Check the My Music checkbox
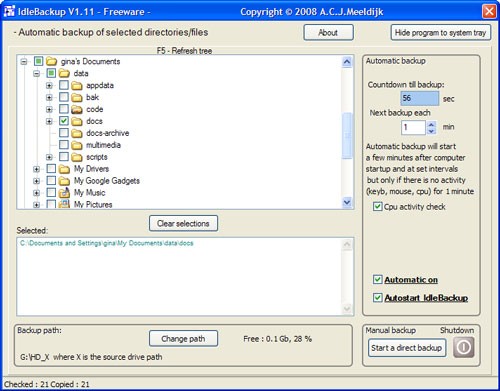 coord(51,193)
